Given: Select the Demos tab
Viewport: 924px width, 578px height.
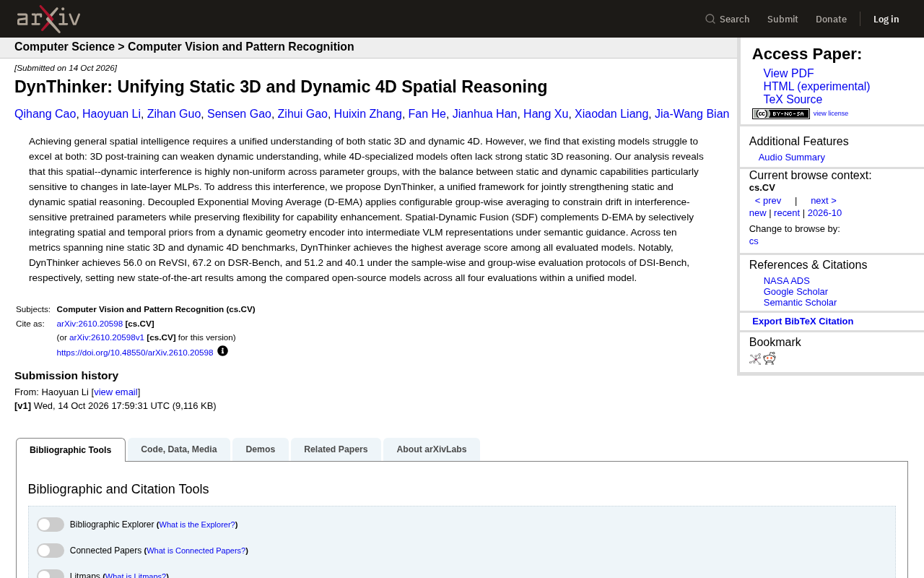Looking at the screenshot, I should tap(261, 449).
